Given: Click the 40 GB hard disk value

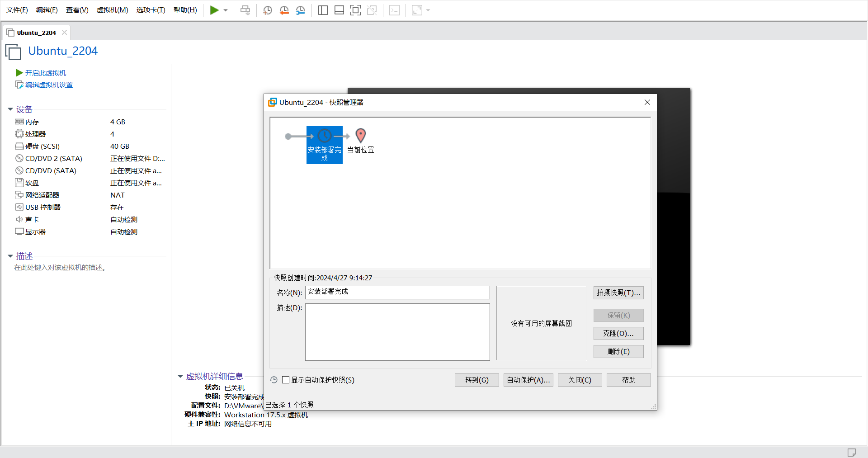Looking at the screenshot, I should pos(120,146).
